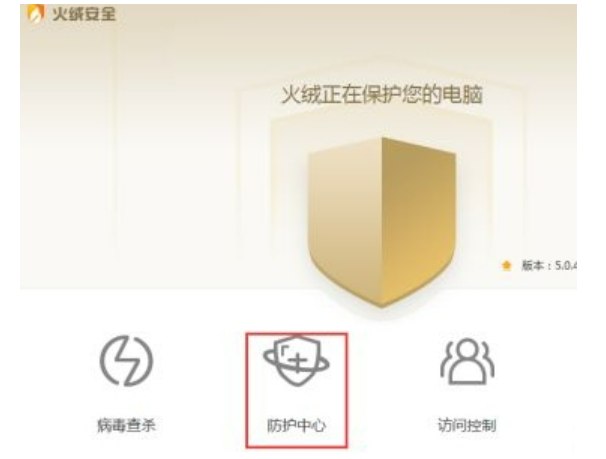Open 防护中心 via the shield icon
This screenshot has width=606, height=459.
coord(296,361)
